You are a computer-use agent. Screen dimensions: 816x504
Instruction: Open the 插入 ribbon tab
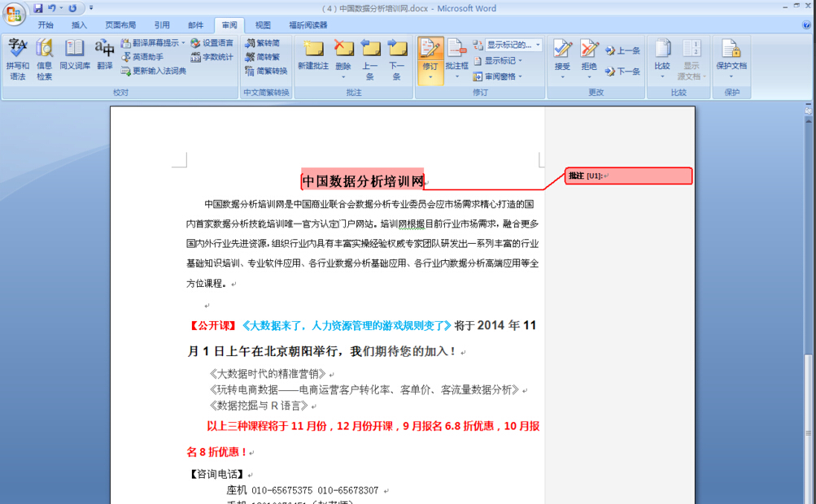coord(79,24)
